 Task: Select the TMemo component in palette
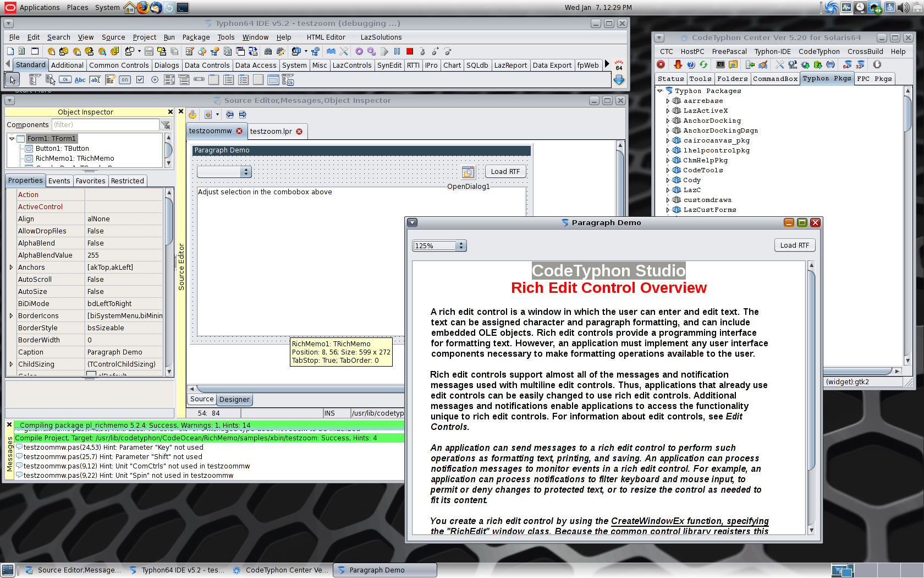click(x=110, y=80)
